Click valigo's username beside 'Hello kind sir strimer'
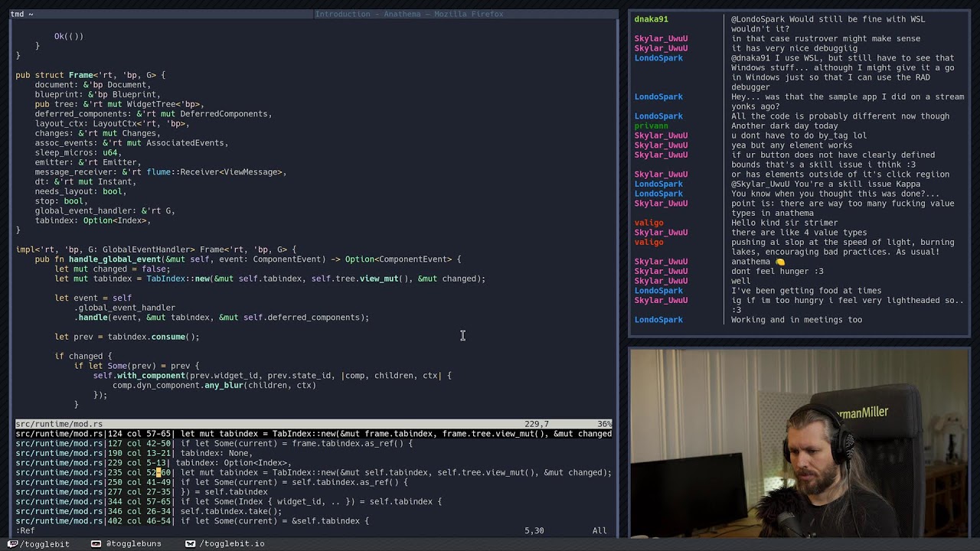 click(x=649, y=223)
